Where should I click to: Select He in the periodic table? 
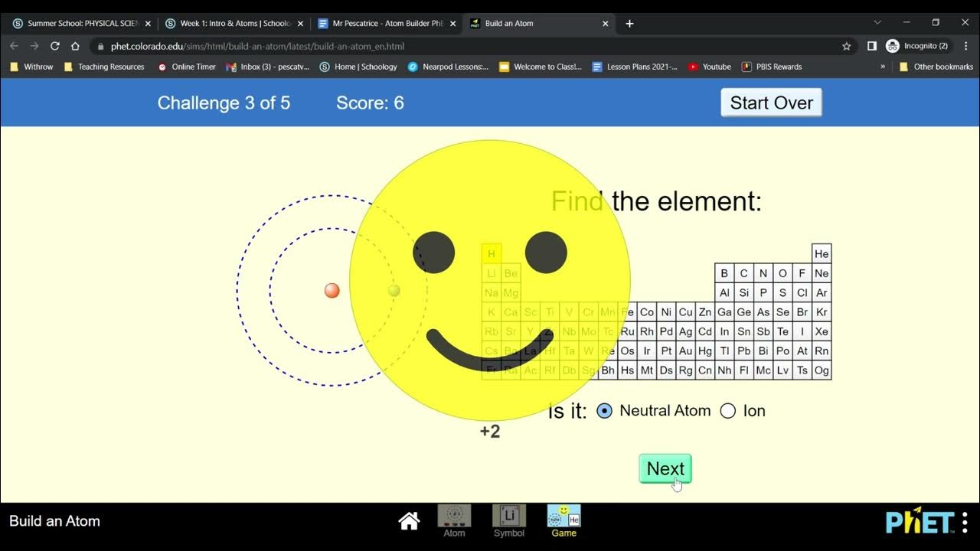tap(822, 254)
